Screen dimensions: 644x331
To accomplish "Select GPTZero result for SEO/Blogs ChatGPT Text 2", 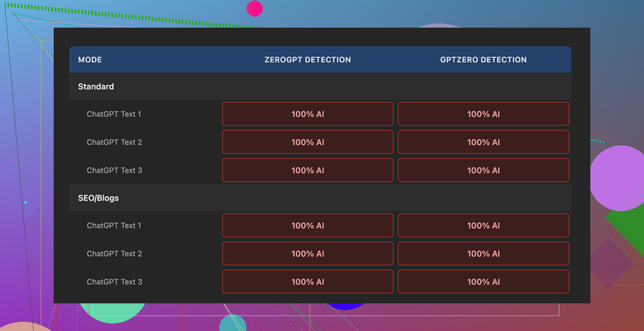I will tap(483, 253).
